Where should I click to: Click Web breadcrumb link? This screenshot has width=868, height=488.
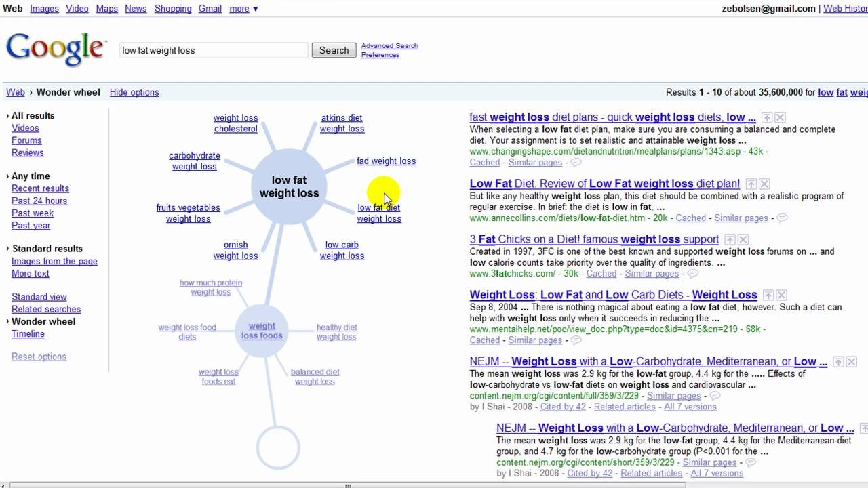click(x=16, y=92)
